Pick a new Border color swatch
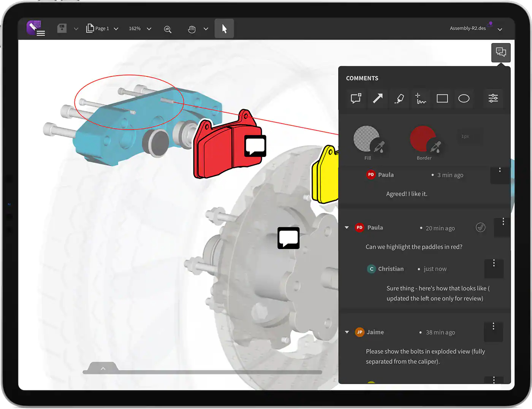532x409 pixels. tap(423, 137)
